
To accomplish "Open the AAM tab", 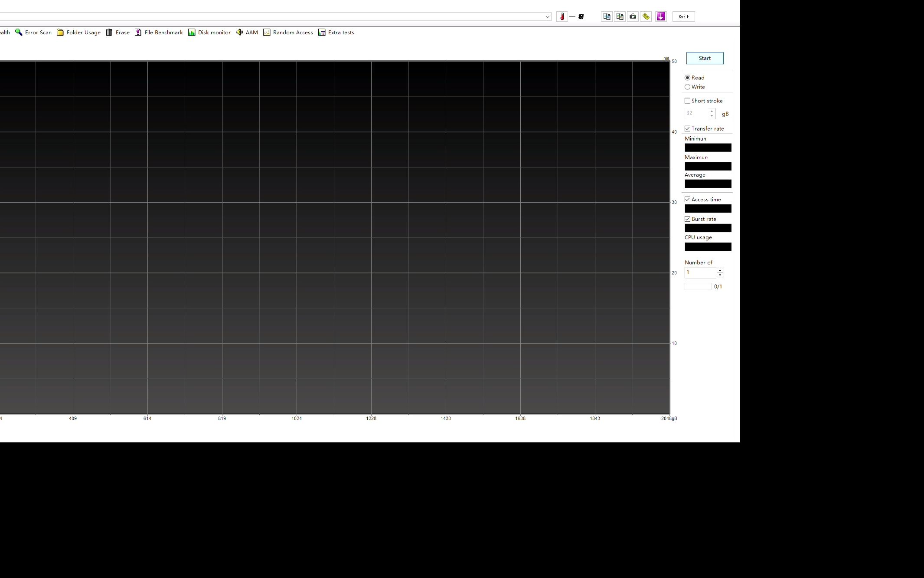I will coord(247,33).
